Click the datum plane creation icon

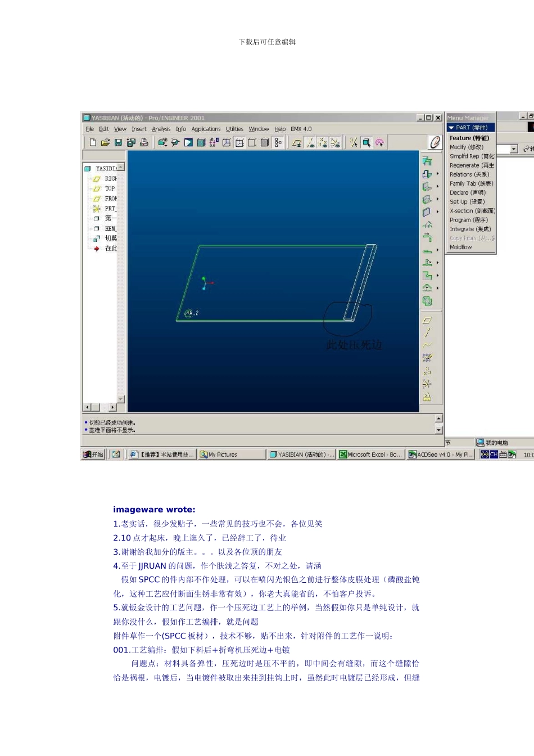coord(427,319)
